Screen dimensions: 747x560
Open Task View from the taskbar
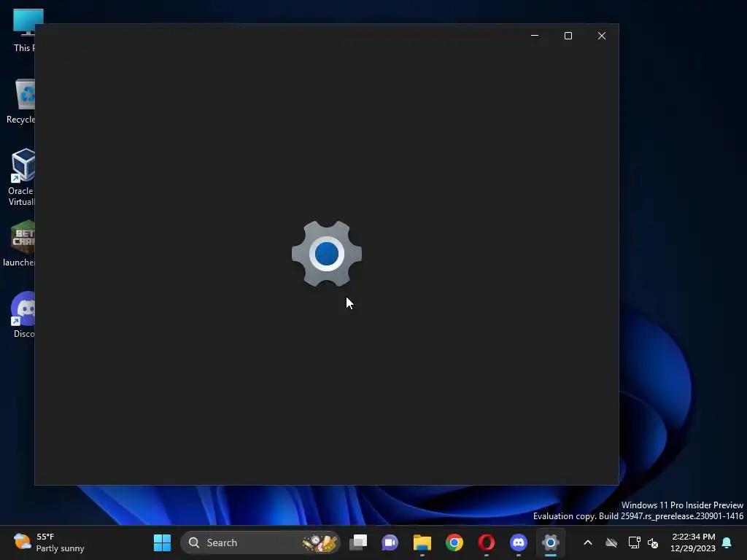358,542
